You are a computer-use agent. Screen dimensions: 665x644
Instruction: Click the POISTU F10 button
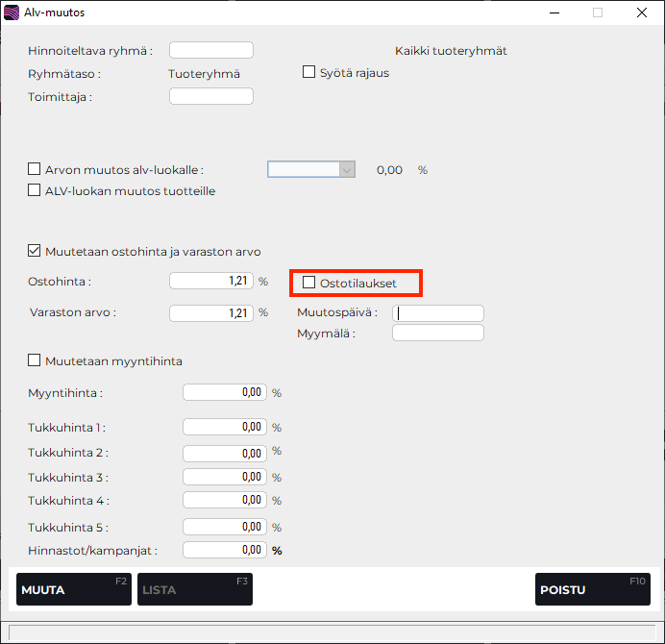[592, 589]
